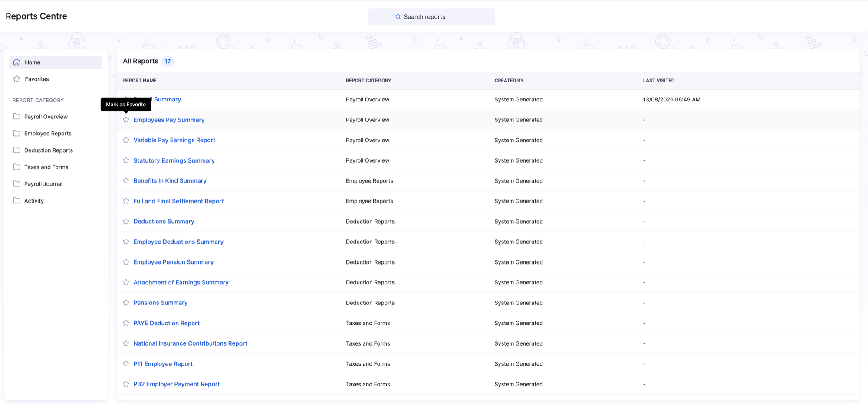Click the star icon beside P32 Employer Payment Report
The image size is (868, 415).
pyautogui.click(x=126, y=384)
